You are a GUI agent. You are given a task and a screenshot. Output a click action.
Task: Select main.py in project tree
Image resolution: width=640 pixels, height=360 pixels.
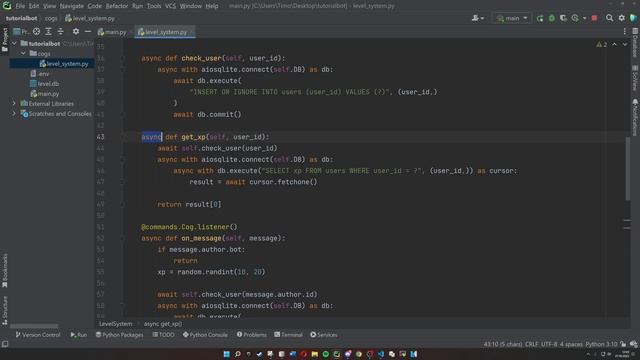tap(44, 94)
